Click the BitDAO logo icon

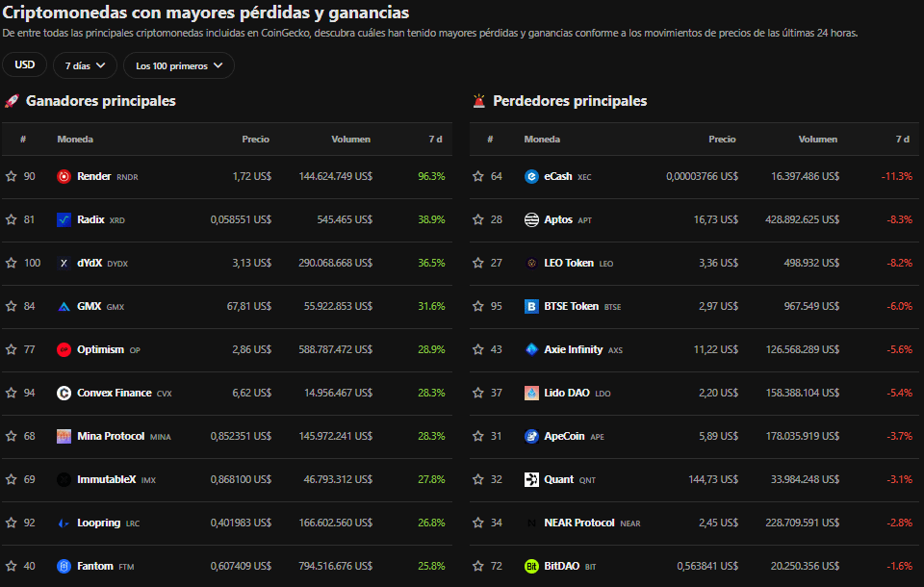point(531,567)
